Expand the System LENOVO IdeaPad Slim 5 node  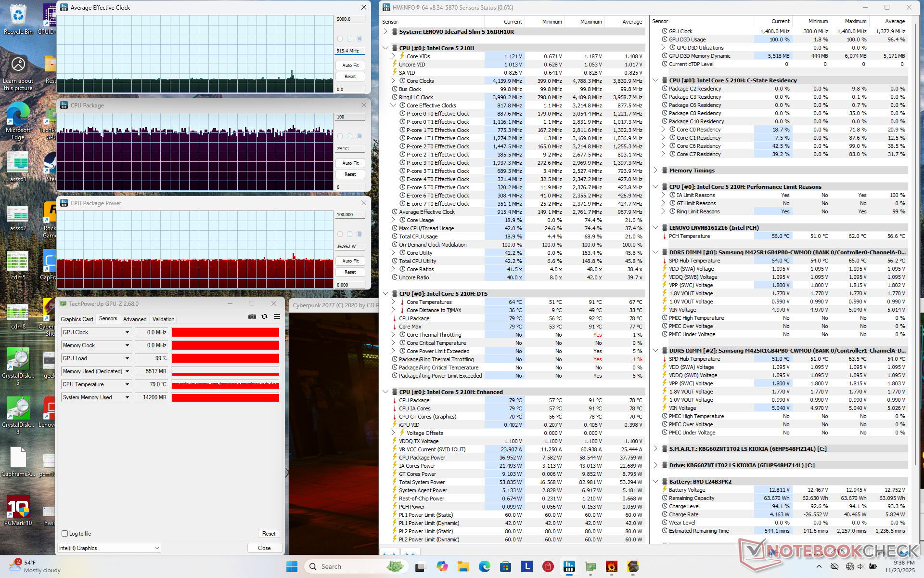pyautogui.click(x=385, y=32)
